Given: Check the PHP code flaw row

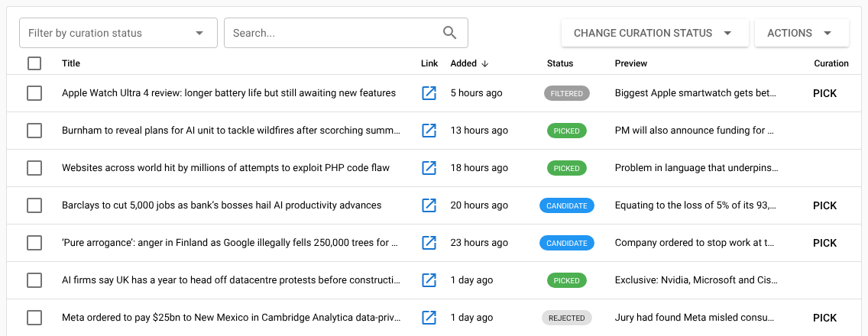Looking at the screenshot, I should [34, 168].
